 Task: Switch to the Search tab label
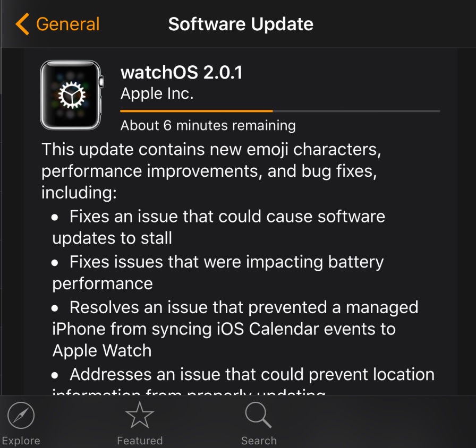[x=259, y=441]
